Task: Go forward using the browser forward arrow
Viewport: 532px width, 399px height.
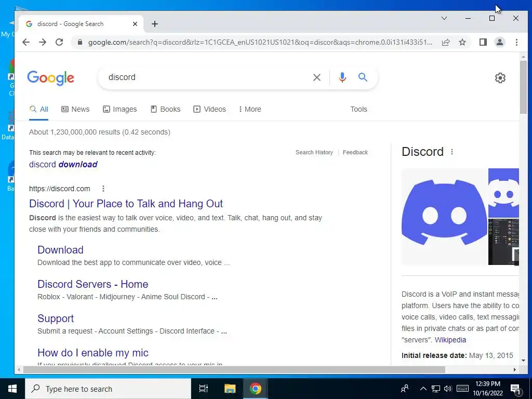Action: [x=43, y=42]
